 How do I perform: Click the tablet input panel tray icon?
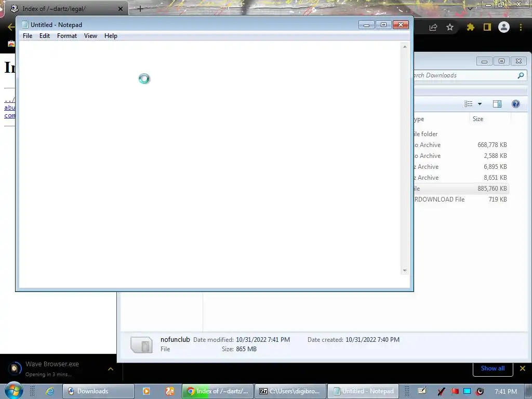(422, 391)
